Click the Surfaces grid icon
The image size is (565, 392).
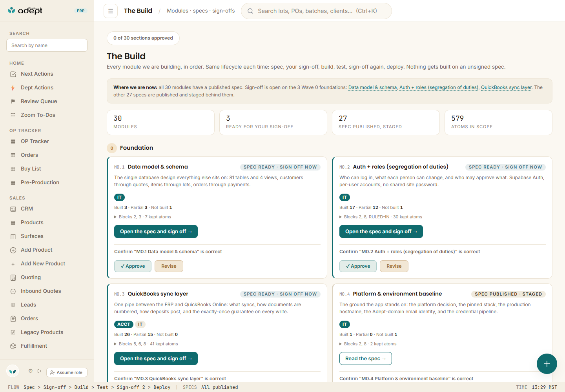pyautogui.click(x=13, y=236)
